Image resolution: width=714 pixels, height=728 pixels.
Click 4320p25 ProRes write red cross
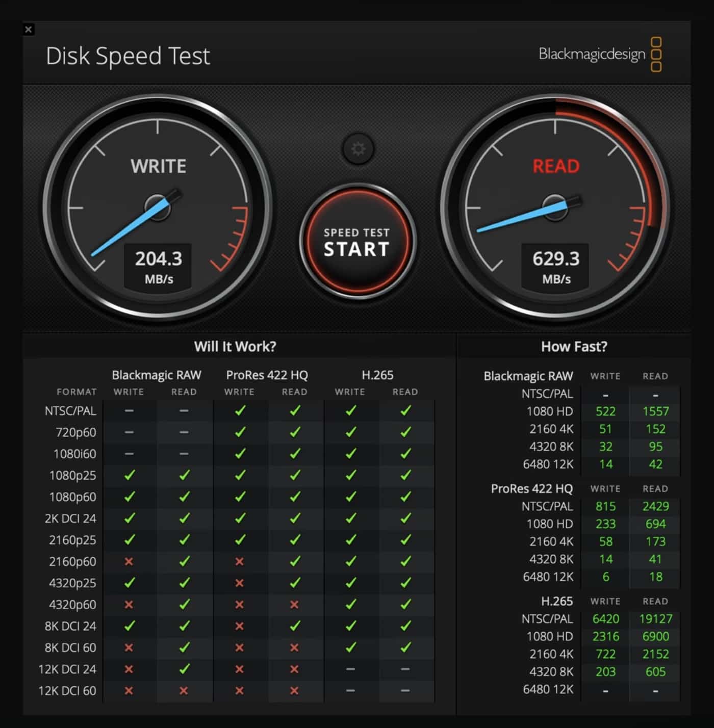[x=239, y=583]
